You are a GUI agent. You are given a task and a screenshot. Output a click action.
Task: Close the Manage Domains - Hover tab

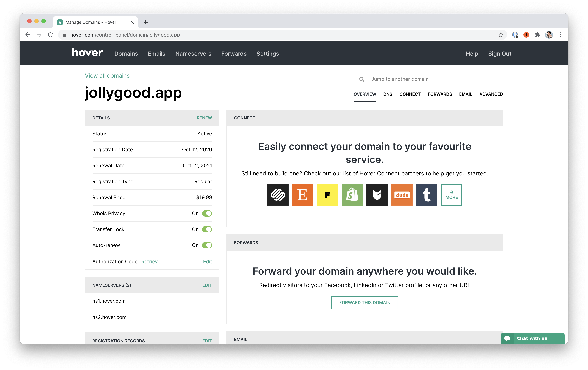point(132,22)
